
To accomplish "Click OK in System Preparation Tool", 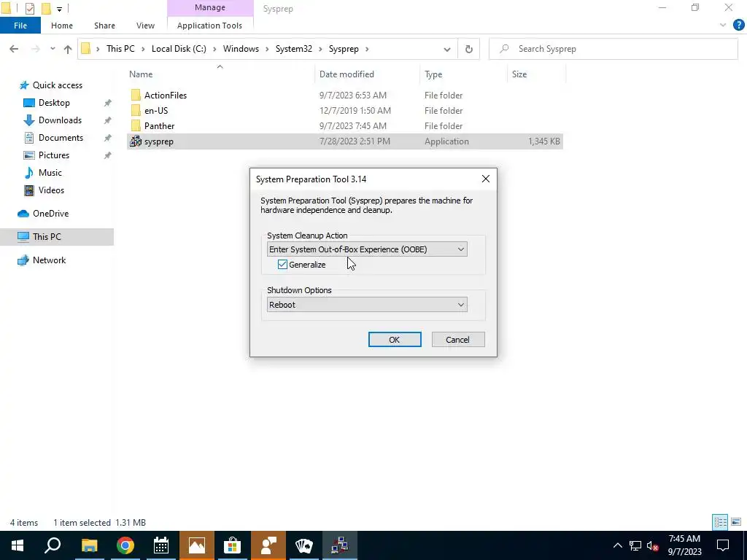I will pyautogui.click(x=395, y=340).
